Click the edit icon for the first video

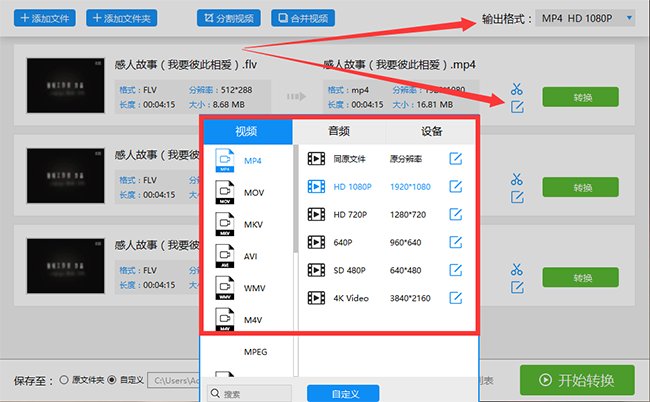(x=517, y=107)
